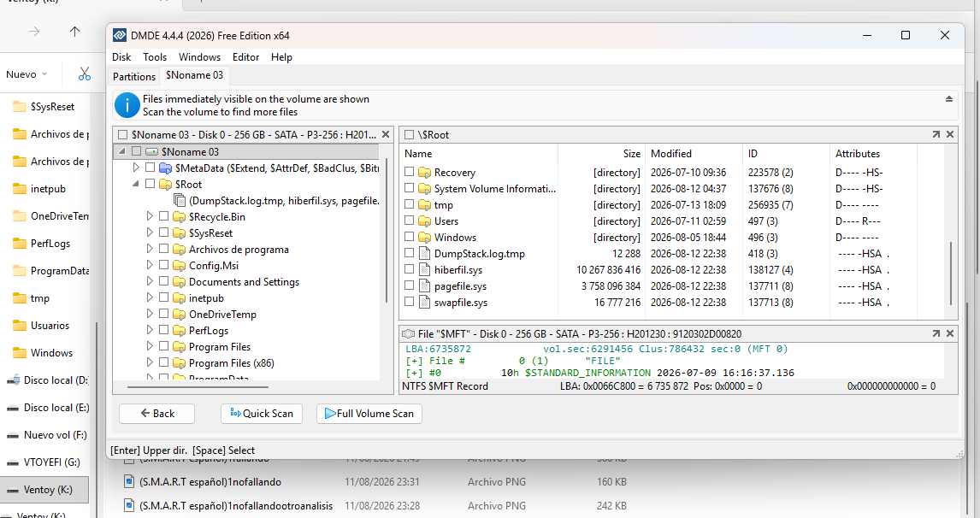Start a Full Volume Scan
Screen dimensions: 980x518
tap(369, 414)
